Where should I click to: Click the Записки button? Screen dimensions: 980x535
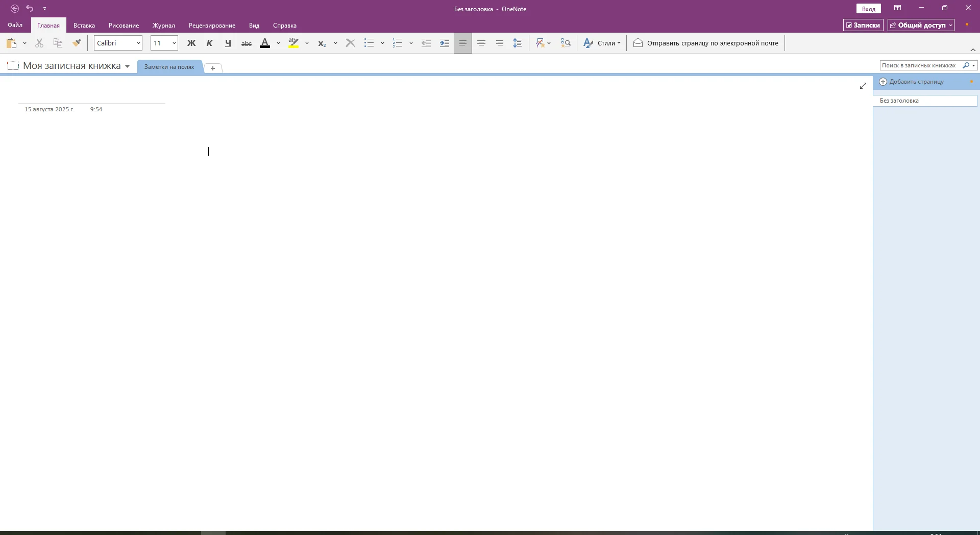point(863,25)
